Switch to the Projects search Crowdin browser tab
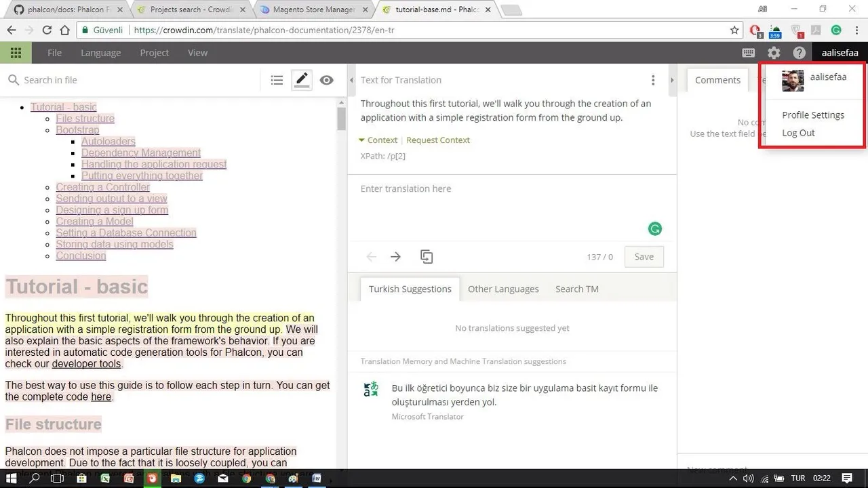The height and width of the screenshot is (488, 868). coord(192,9)
